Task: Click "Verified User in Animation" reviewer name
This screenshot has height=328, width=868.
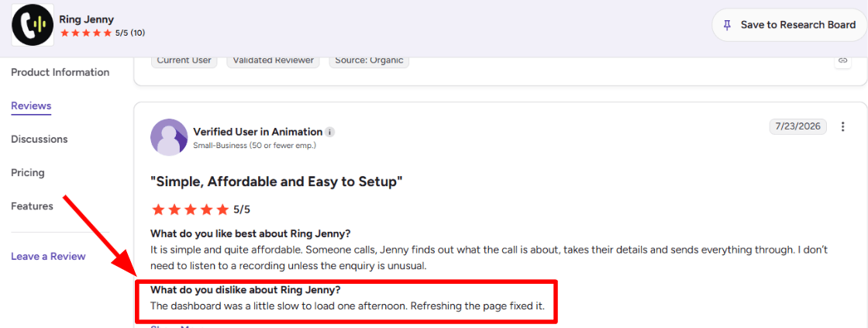Action: [x=257, y=132]
